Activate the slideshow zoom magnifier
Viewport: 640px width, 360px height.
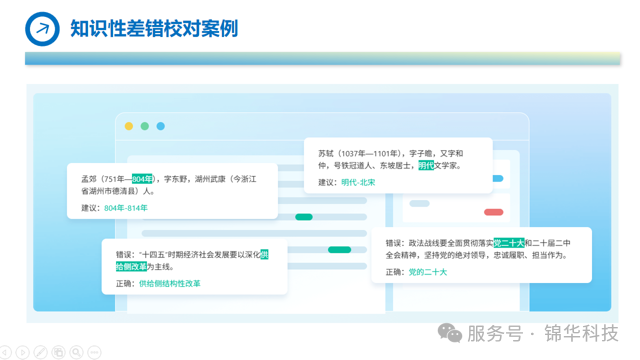coord(76,352)
